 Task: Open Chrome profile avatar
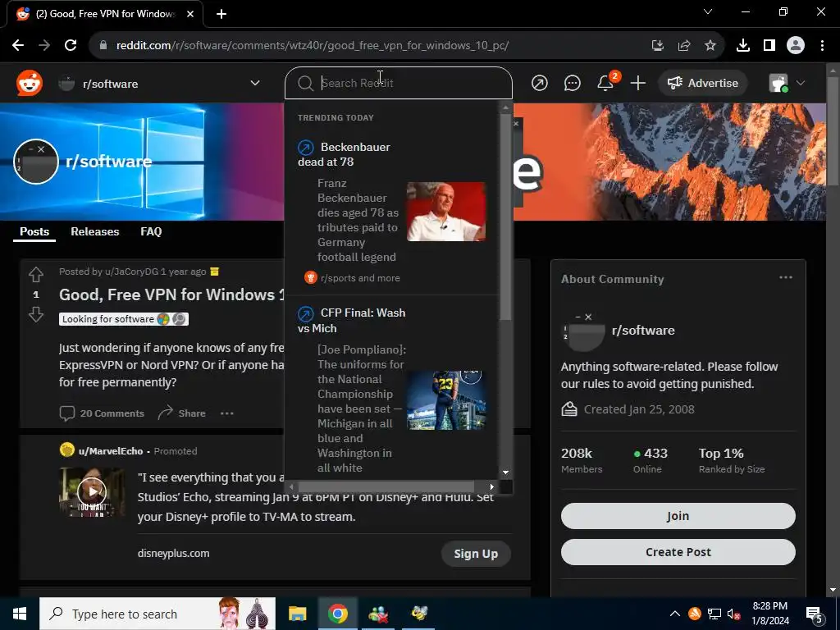796,46
